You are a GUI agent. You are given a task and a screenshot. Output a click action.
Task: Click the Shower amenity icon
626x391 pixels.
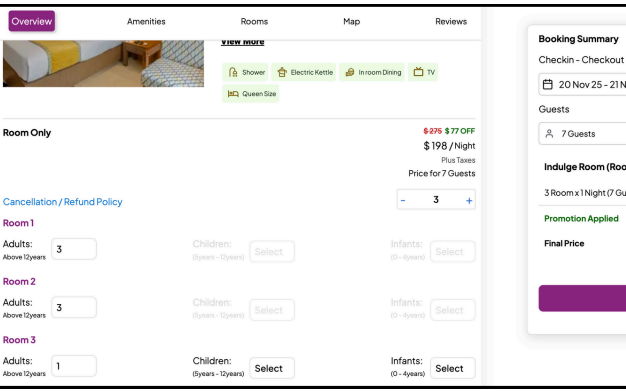pos(233,72)
